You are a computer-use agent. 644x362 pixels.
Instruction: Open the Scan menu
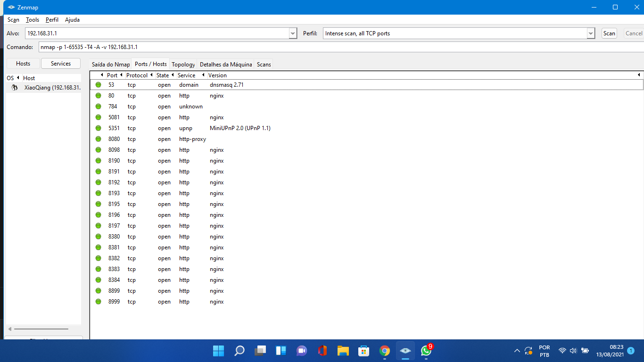tap(13, 20)
